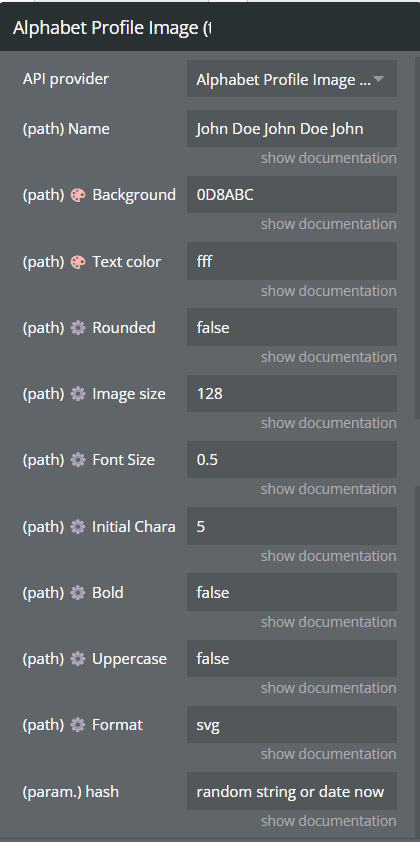
Task: Click the Background color value 0D8ABC
Action: click(x=291, y=195)
